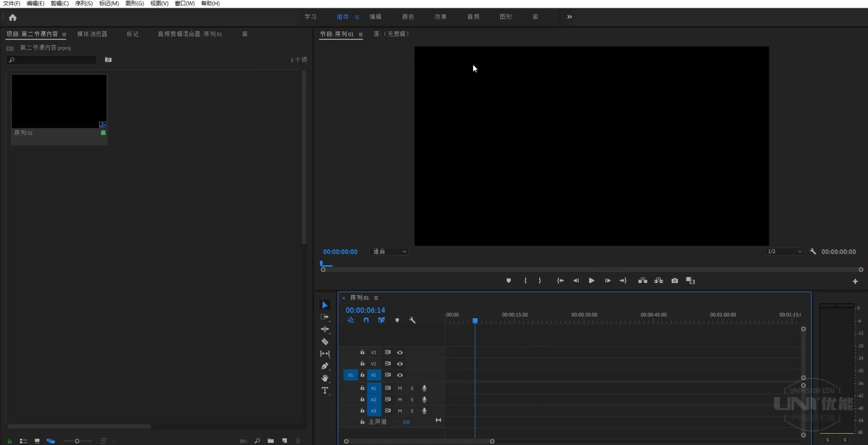The height and width of the screenshot is (445, 868).
Task: Switch to 编辑 workspace
Action: 375,17
